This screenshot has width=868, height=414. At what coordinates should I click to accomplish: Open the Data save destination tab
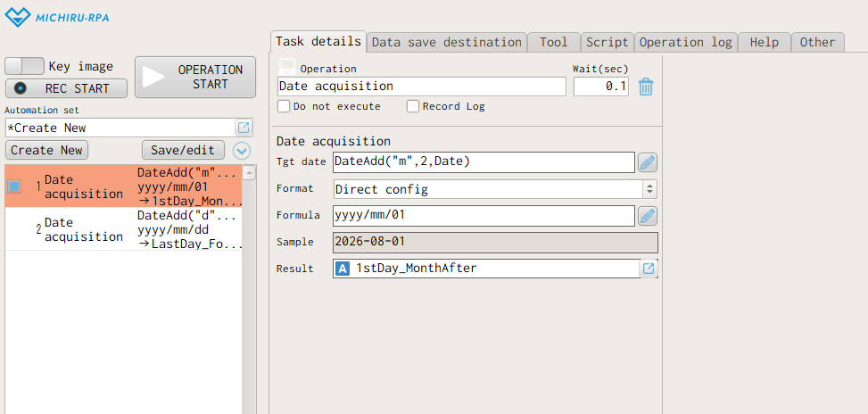click(x=446, y=43)
